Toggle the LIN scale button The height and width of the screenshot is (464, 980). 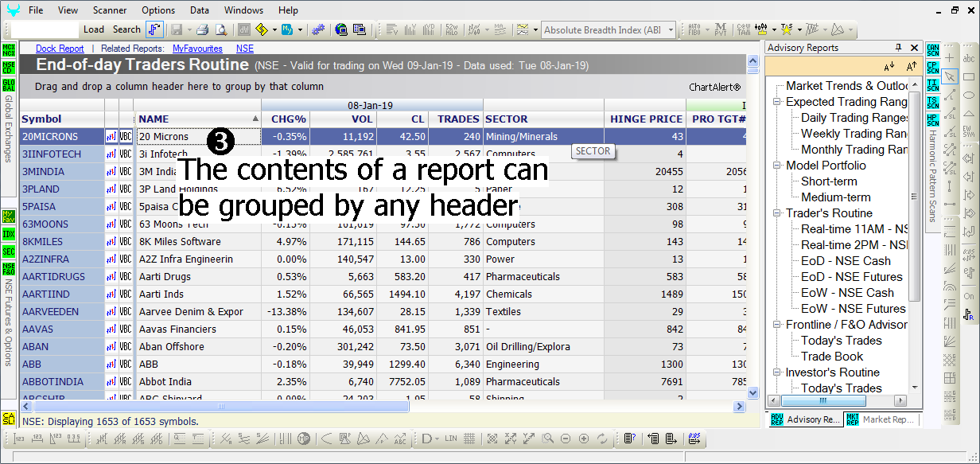451,439
